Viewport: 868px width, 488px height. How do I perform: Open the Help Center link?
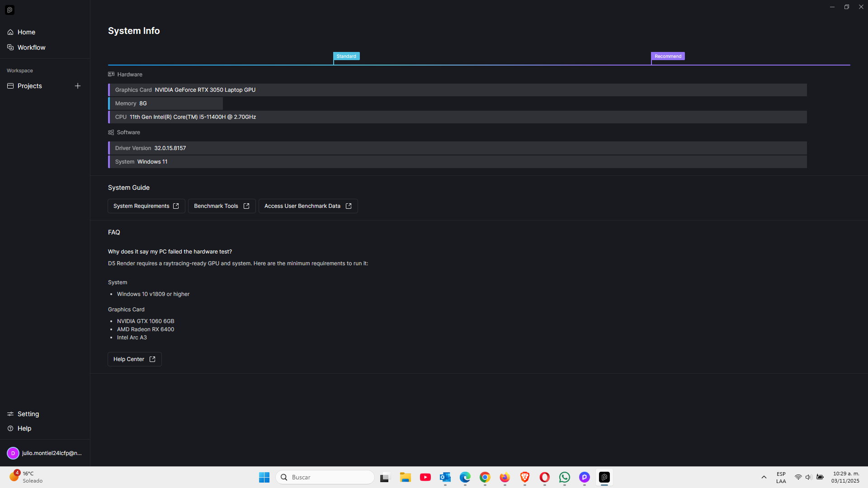pos(134,359)
